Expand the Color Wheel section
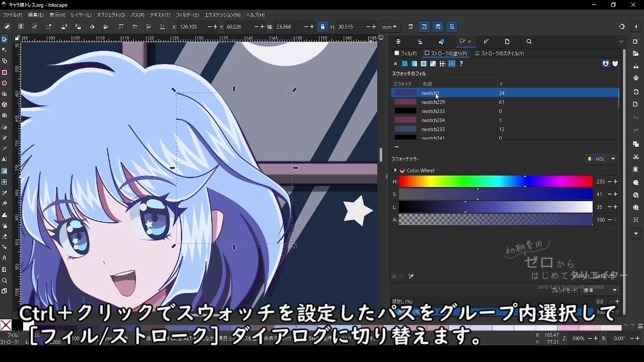The width and height of the screenshot is (644, 362). (x=395, y=170)
